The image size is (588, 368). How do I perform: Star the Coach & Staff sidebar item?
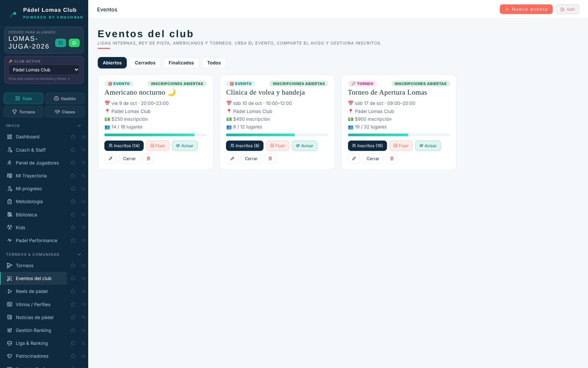pyautogui.click(x=73, y=150)
